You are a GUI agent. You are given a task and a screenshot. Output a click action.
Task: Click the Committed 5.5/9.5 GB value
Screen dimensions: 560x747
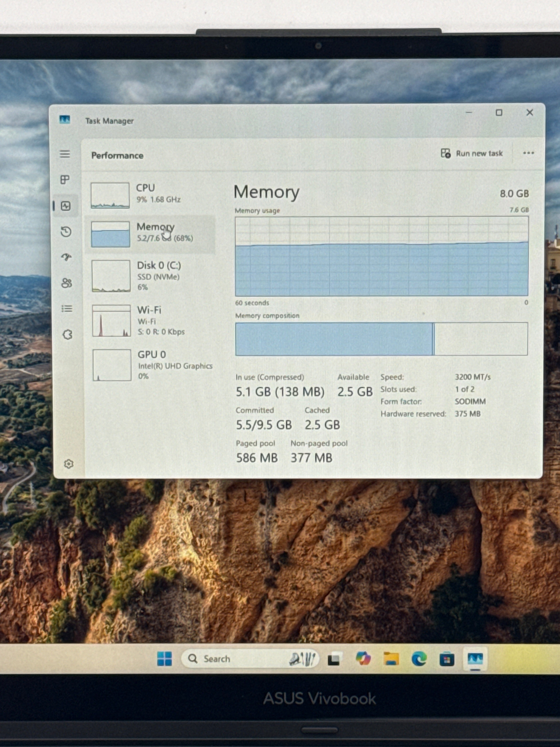(x=264, y=425)
